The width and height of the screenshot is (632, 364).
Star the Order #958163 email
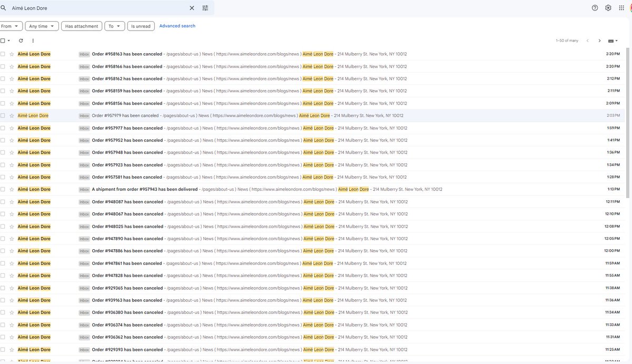pyautogui.click(x=12, y=54)
